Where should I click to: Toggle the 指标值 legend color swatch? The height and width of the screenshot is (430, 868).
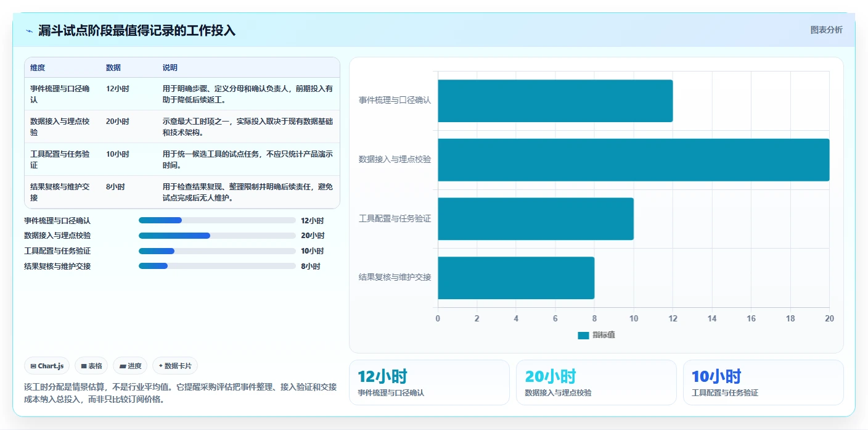[583, 335]
